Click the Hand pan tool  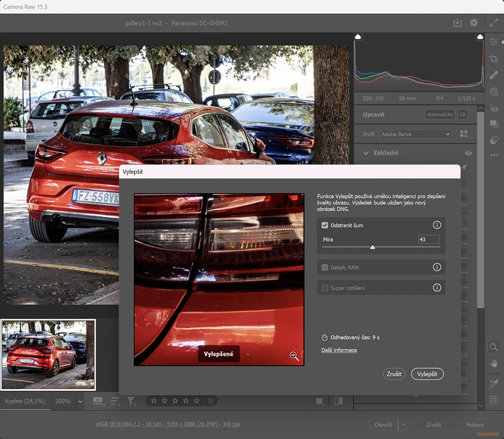pos(494,364)
